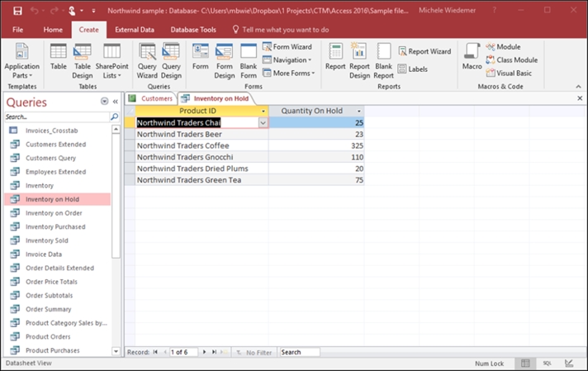Open the Customers Extended query

coord(56,145)
